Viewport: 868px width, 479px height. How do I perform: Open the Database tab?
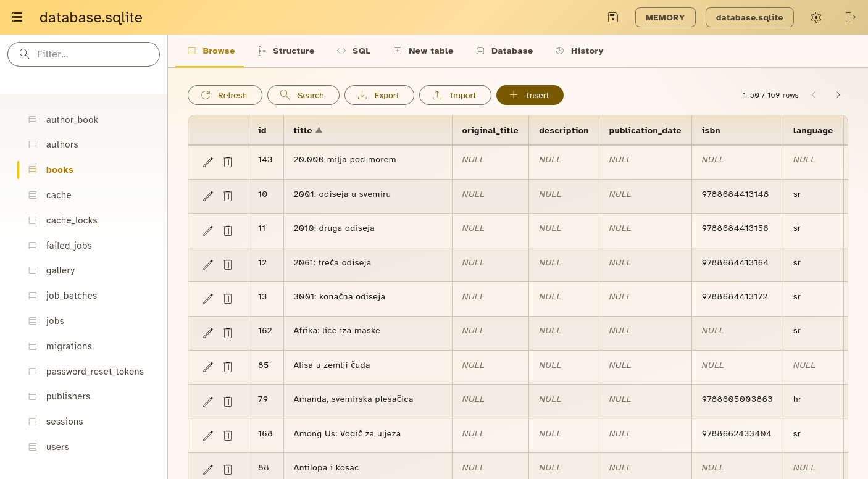point(504,51)
